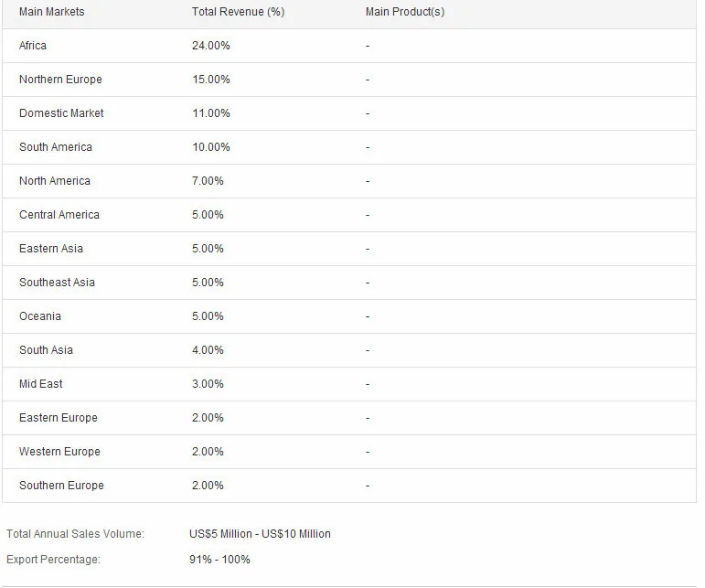Select the Western Europe market label
705x588 pixels.
click(59, 452)
